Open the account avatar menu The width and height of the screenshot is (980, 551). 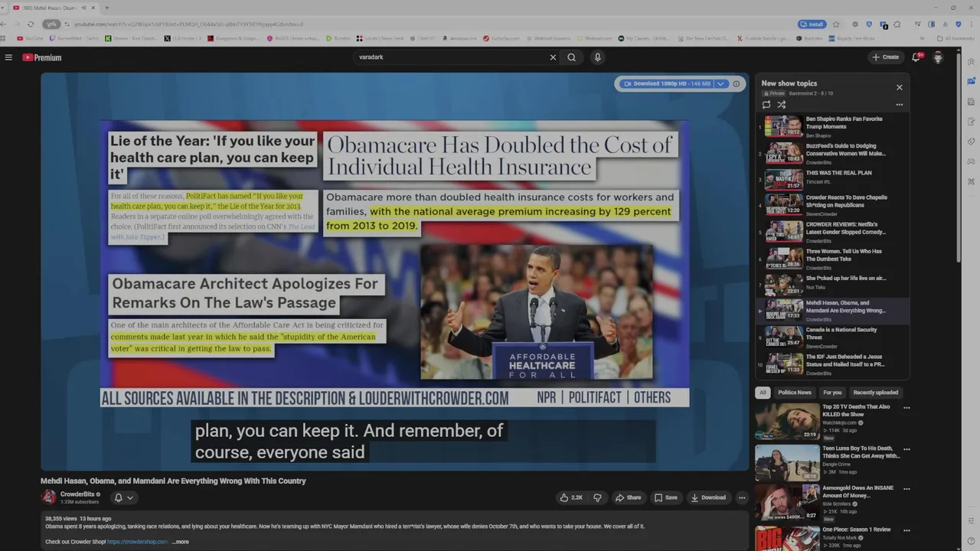[x=938, y=57]
